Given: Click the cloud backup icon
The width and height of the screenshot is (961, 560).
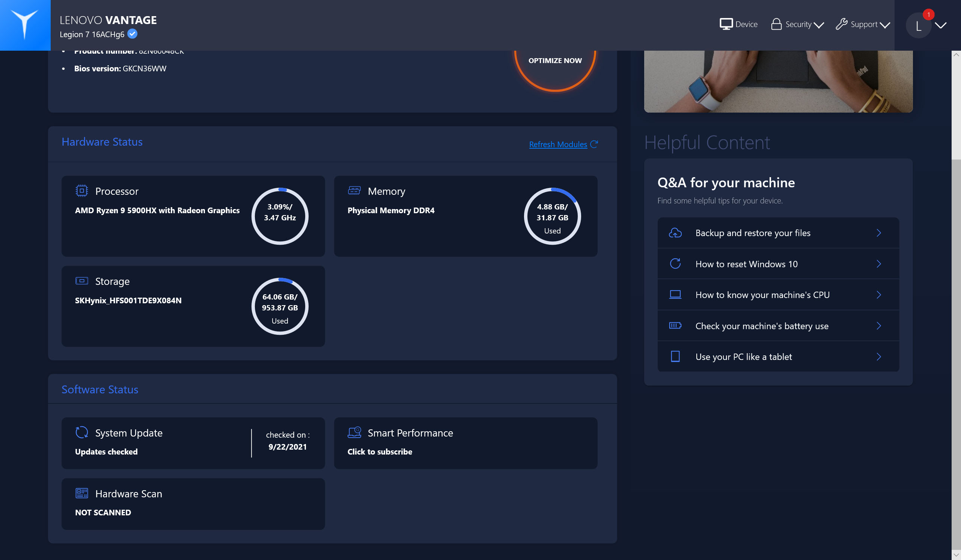Looking at the screenshot, I should pos(675,233).
